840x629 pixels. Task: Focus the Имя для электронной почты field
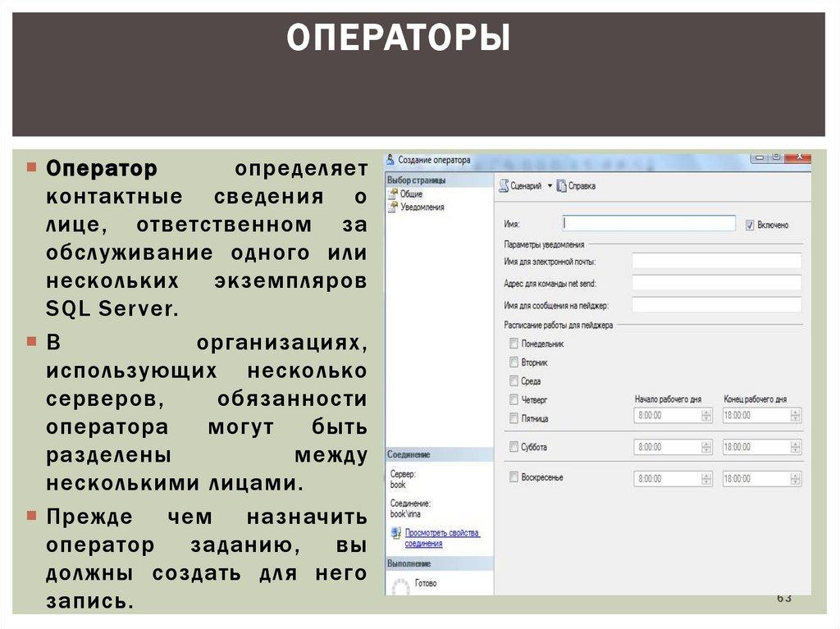pyautogui.click(x=716, y=261)
